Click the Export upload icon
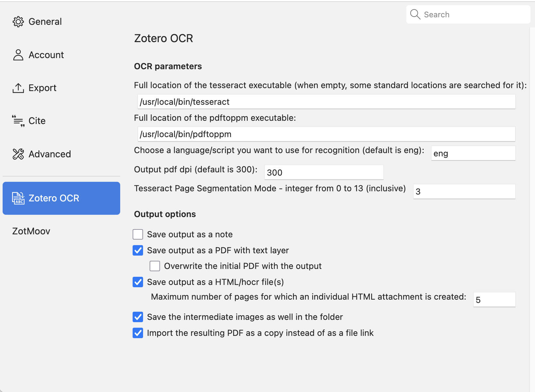This screenshot has height=392, width=535. pyautogui.click(x=18, y=88)
